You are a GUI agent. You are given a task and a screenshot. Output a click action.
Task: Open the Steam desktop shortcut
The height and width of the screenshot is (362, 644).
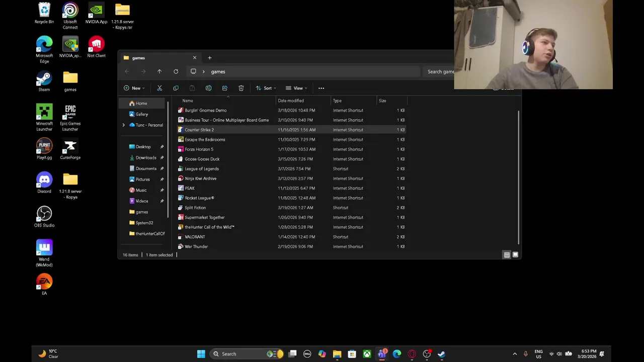point(44,81)
